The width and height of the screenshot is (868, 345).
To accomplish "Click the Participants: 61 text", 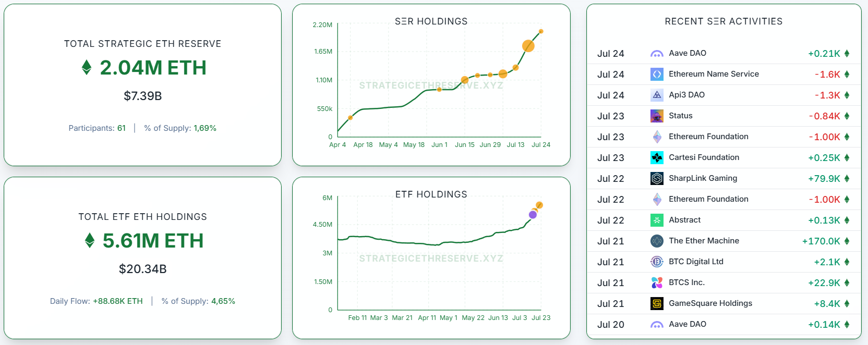I will point(97,128).
